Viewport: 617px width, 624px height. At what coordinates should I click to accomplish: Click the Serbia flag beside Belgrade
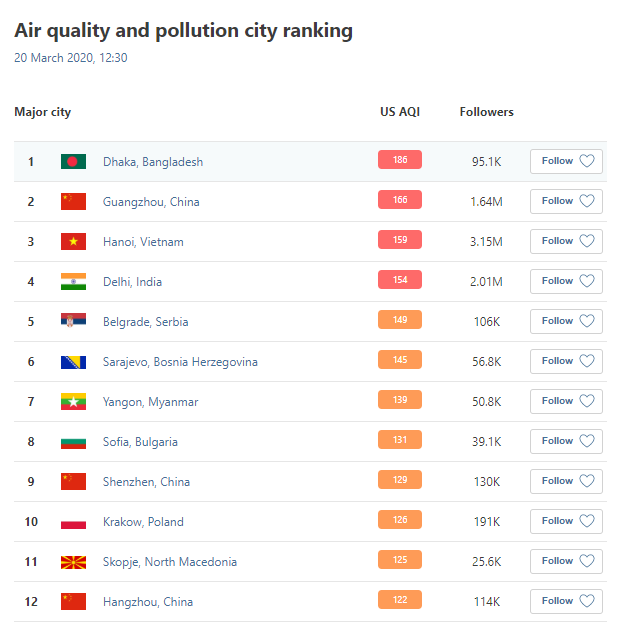pyautogui.click(x=73, y=322)
